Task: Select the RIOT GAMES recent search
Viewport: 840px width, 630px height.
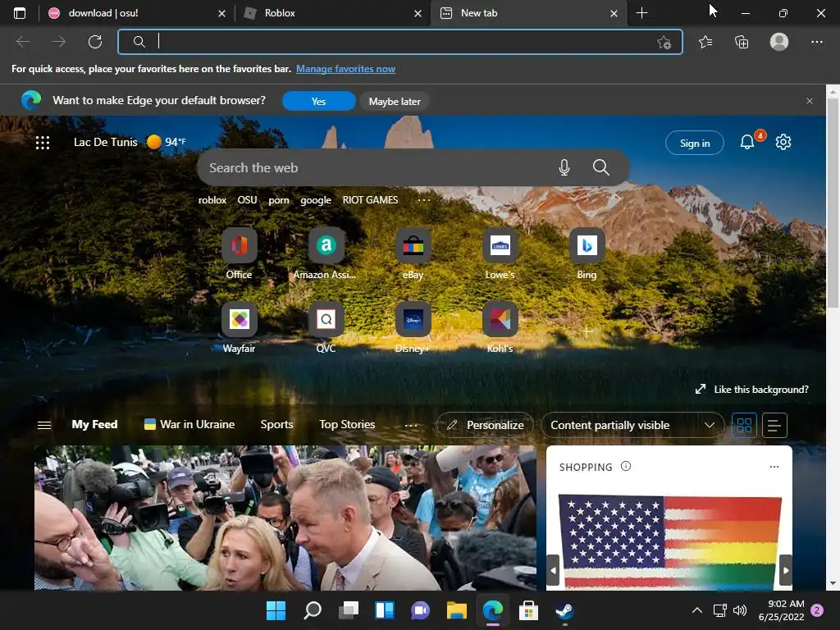Action: (x=370, y=200)
